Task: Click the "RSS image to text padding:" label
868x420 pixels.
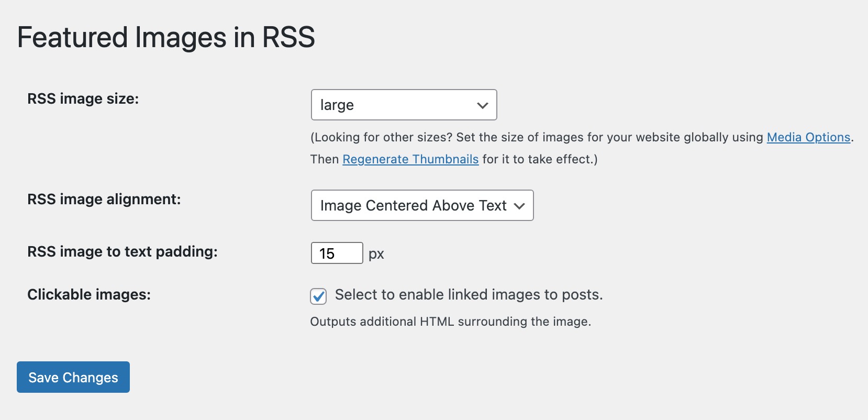Action: [x=123, y=251]
